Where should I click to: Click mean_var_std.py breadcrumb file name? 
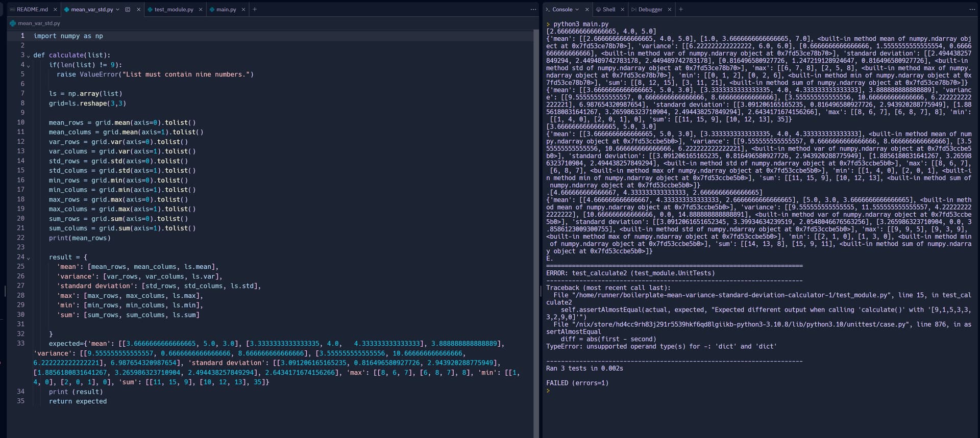click(x=39, y=23)
